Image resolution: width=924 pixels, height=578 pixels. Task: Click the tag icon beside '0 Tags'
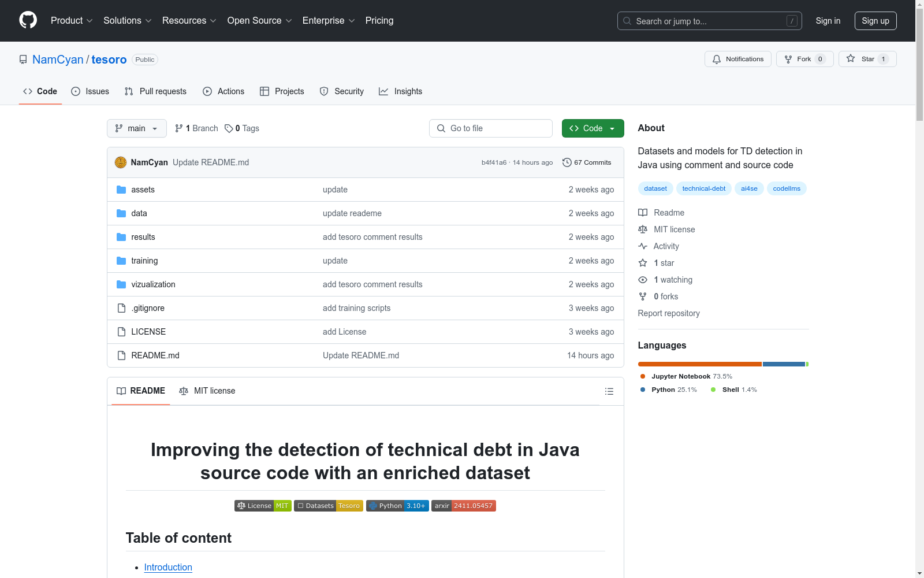229,128
